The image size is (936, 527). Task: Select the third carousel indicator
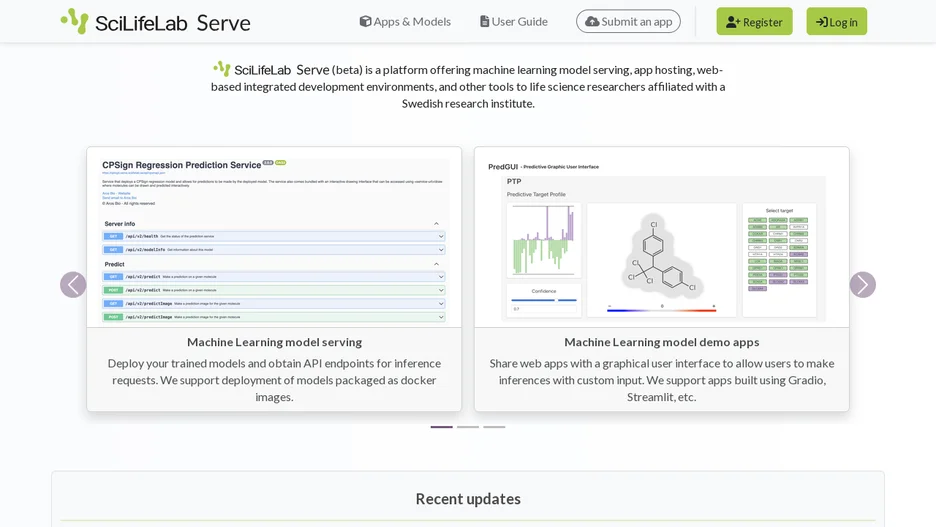[x=494, y=427]
